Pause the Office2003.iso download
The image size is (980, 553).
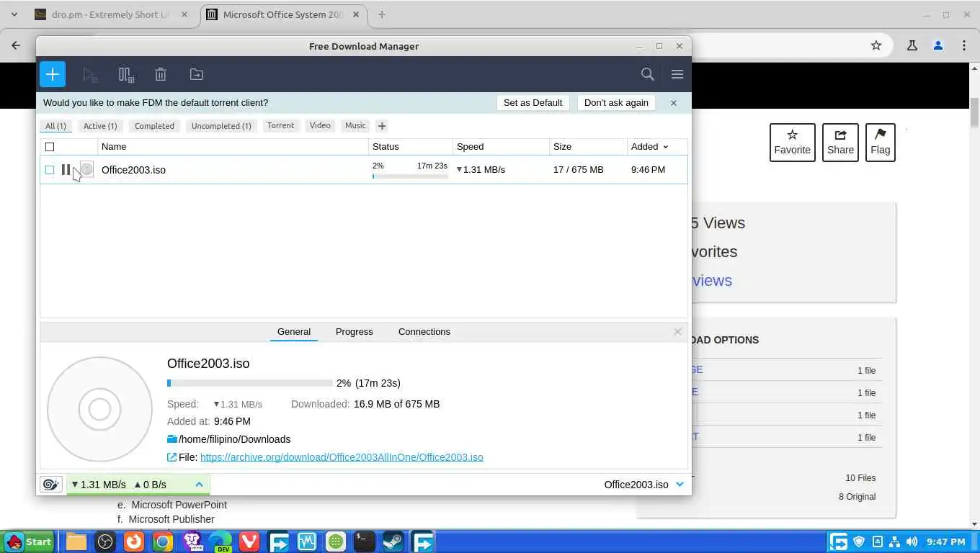click(x=66, y=170)
